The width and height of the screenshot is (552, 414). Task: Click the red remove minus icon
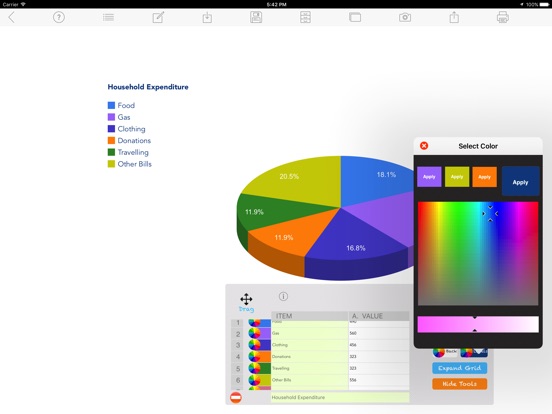[x=236, y=397]
